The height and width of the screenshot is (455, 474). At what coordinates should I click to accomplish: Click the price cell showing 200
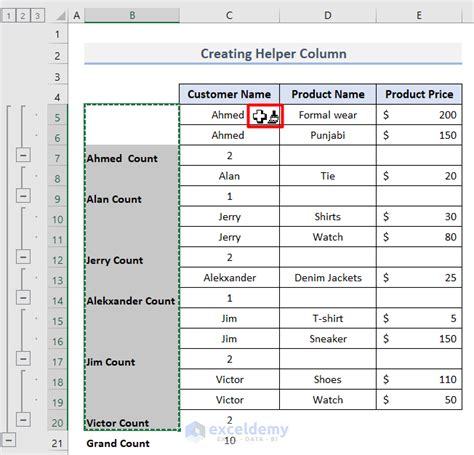coord(419,115)
